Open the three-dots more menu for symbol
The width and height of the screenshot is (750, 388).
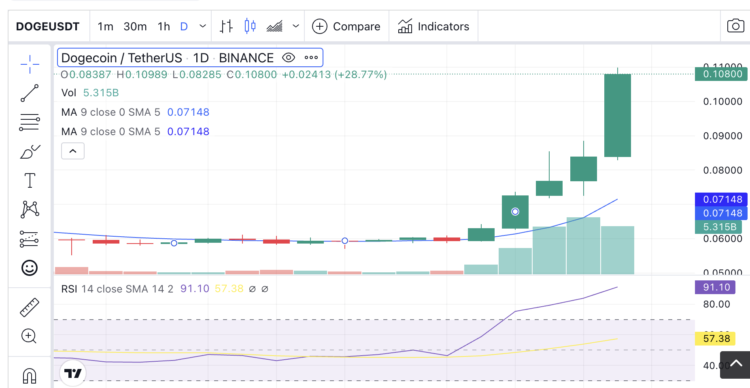[311, 58]
